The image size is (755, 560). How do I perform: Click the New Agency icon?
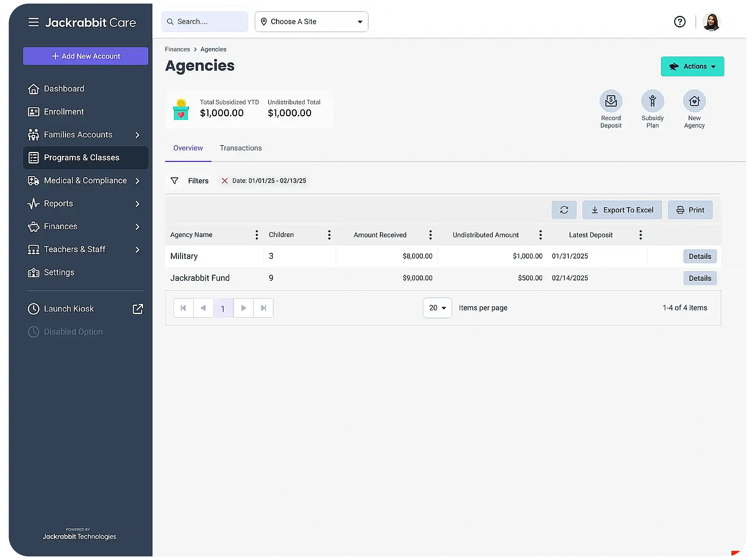[x=694, y=101]
